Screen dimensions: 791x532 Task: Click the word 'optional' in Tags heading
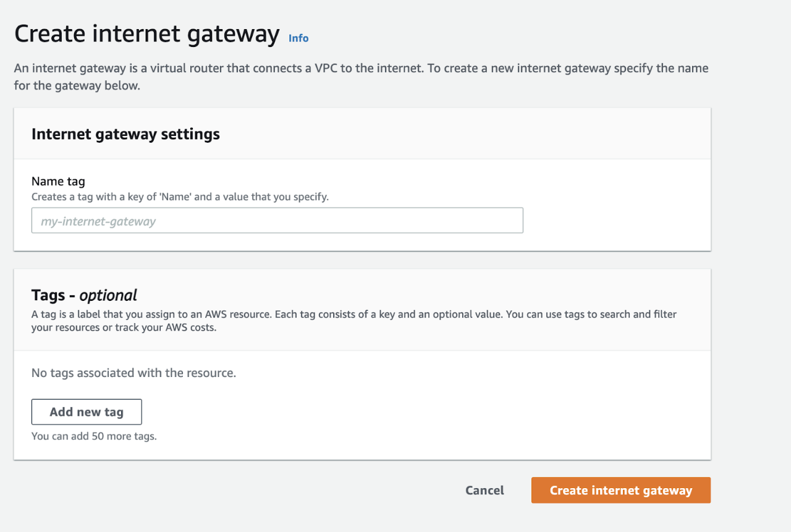[108, 295]
